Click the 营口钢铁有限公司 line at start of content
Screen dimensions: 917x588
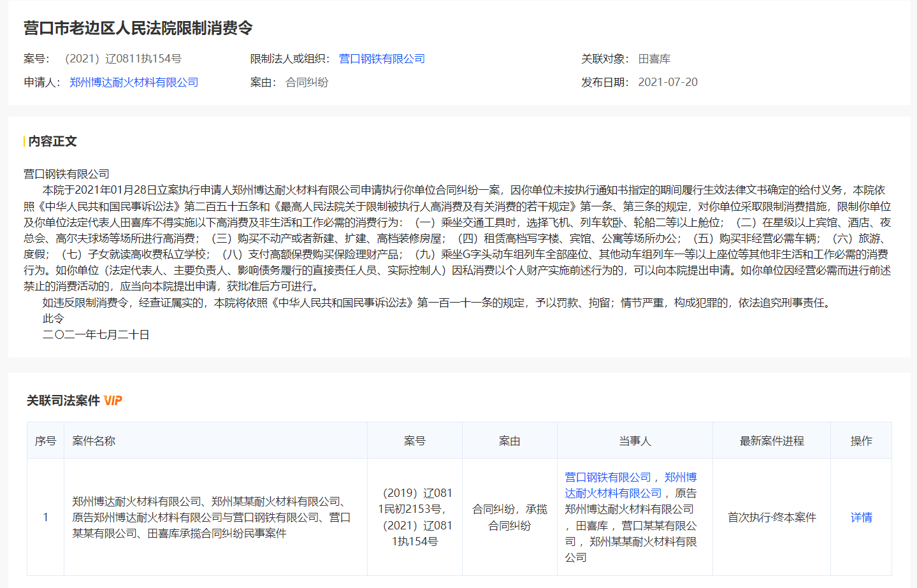(x=66, y=174)
